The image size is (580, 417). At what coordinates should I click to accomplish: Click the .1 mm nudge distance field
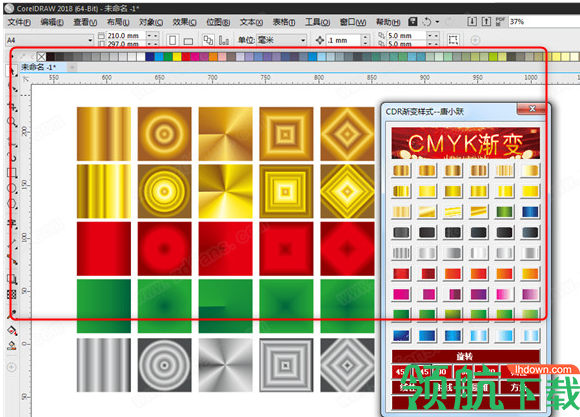tap(343, 40)
